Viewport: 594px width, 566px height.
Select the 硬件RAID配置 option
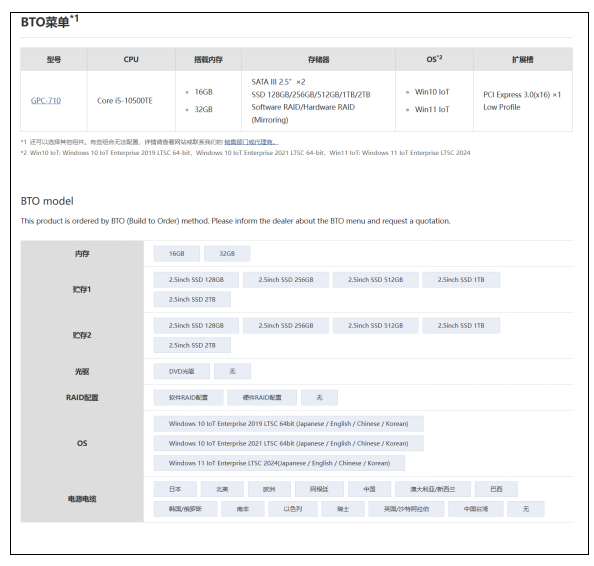262,397
